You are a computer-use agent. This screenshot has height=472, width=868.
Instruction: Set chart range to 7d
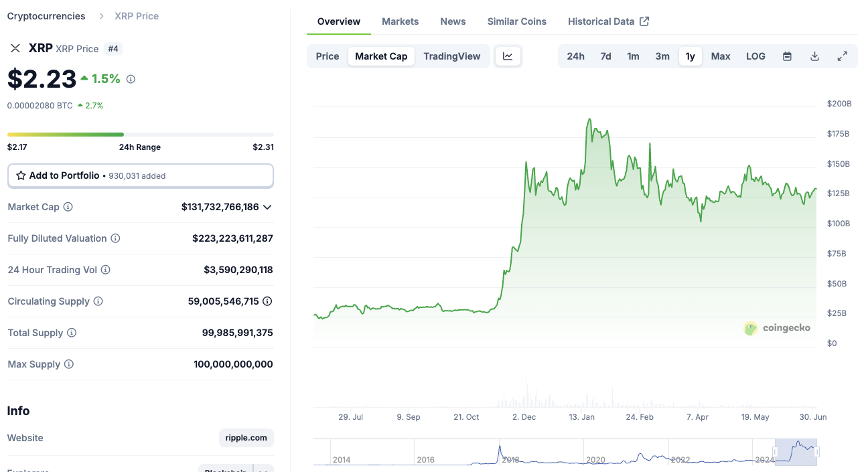pos(605,56)
